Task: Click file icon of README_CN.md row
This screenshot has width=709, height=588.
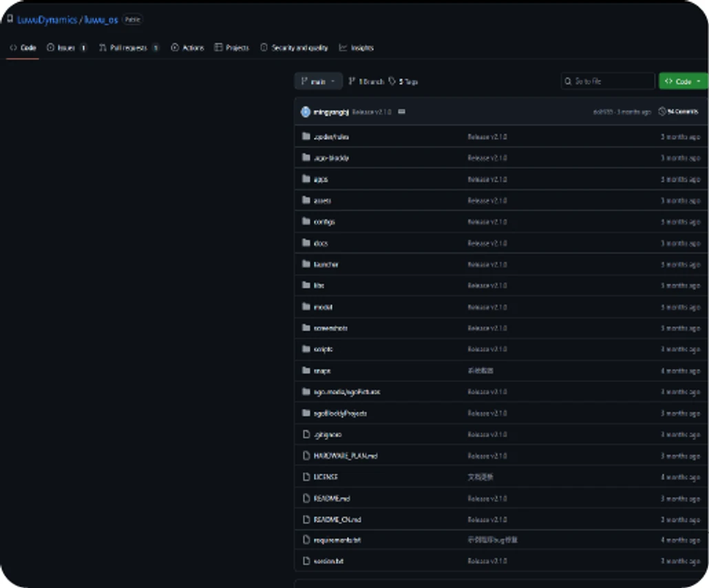Action: (306, 519)
